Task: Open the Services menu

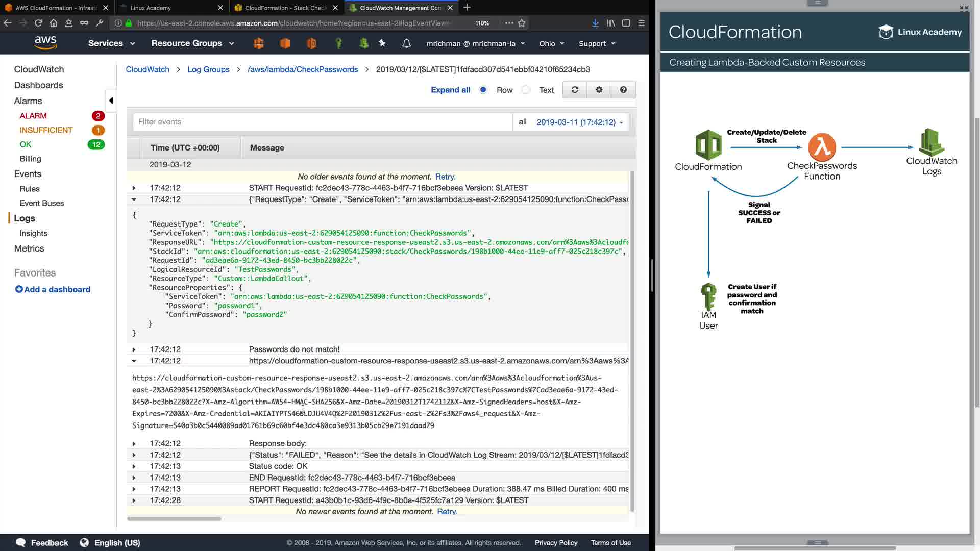Action: tap(111, 43)
